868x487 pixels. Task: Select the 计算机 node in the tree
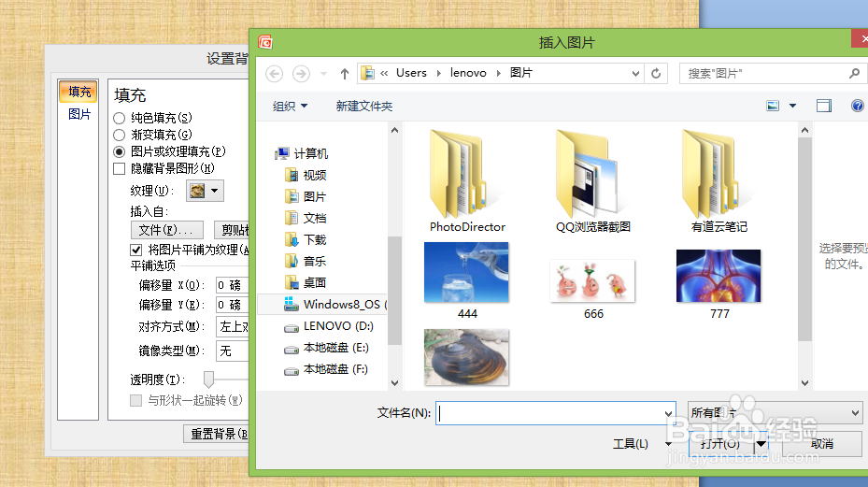(x=302, y=153)
